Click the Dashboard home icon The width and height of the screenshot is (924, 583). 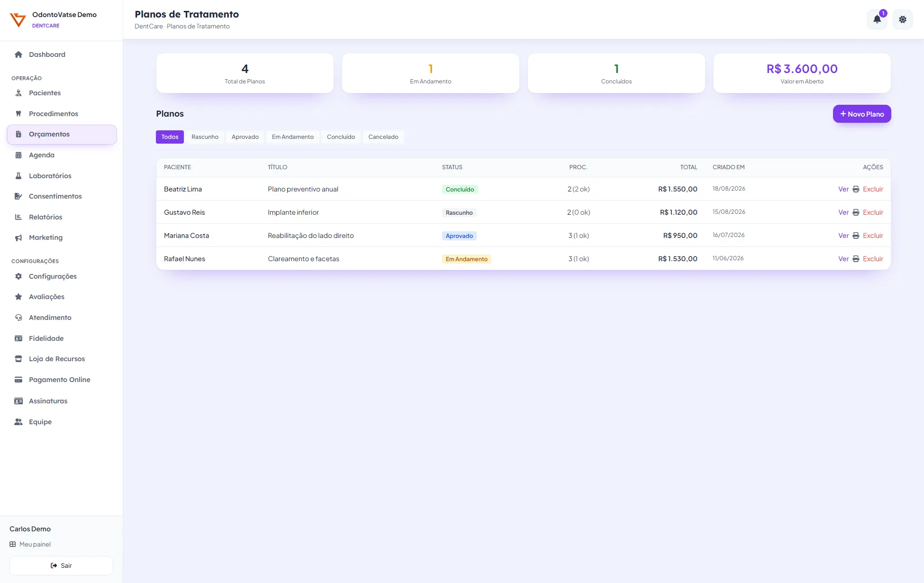(18, 55)
